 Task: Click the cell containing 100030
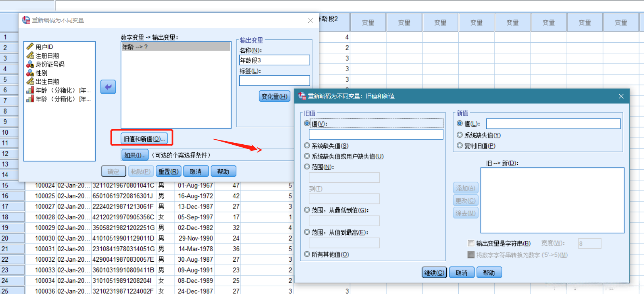pyautogui.click(x=41, y=239)
